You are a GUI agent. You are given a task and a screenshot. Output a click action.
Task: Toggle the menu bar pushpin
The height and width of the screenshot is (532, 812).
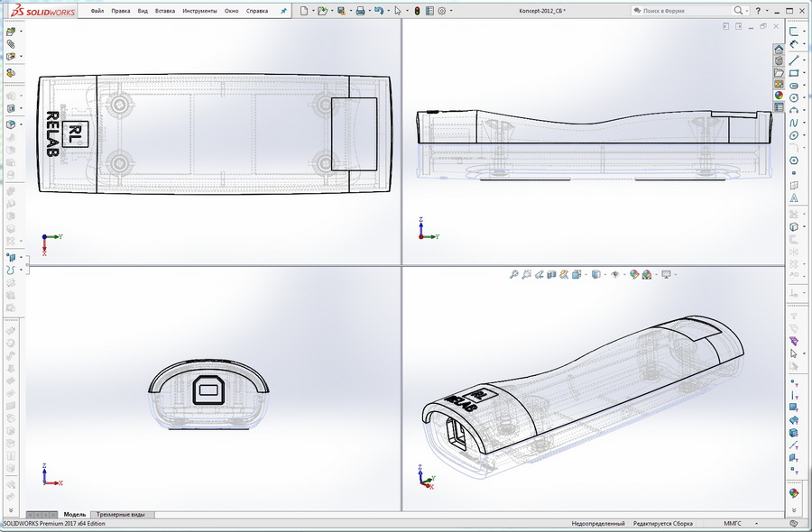point(282,10)
